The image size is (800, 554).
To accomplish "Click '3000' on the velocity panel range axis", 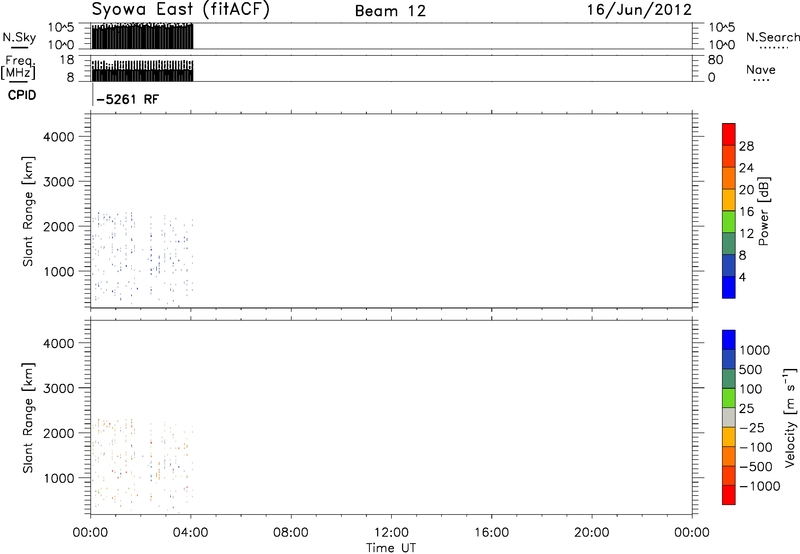I will point(59,388).
